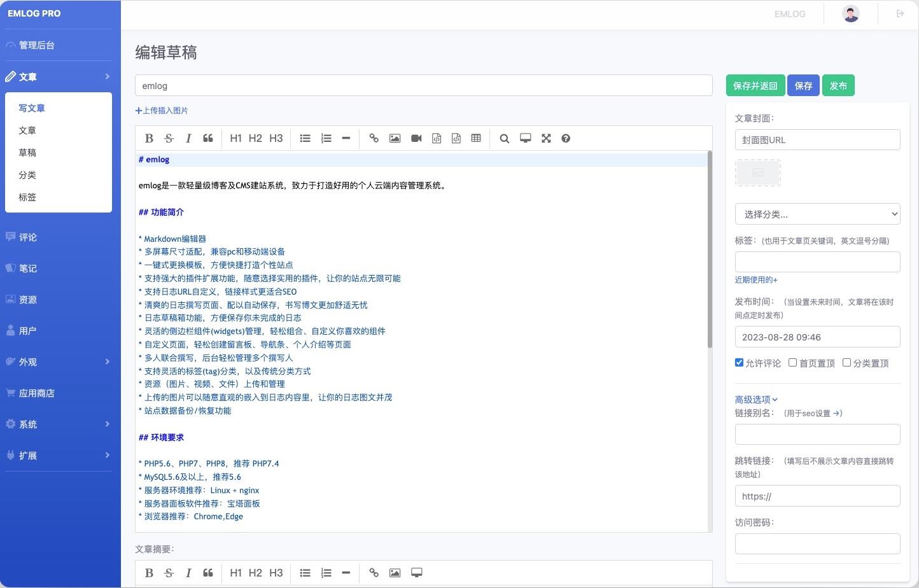Select 分类 submenu item
The height and width of the screenshot is (588, 919).
pyautogui.click(x=27, y=175)
